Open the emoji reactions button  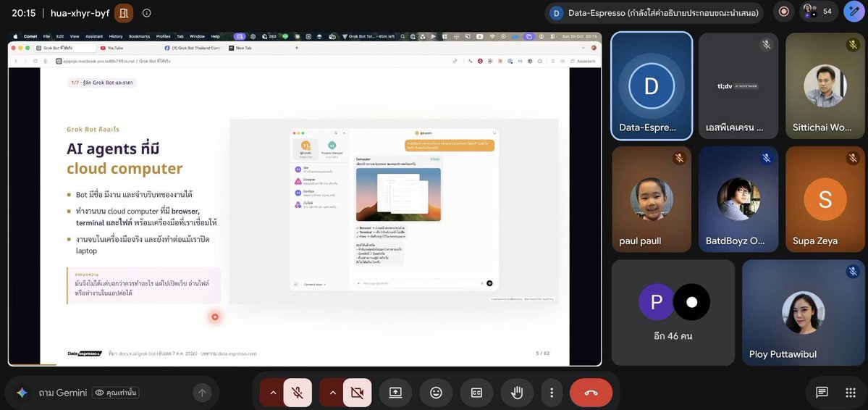437,393
